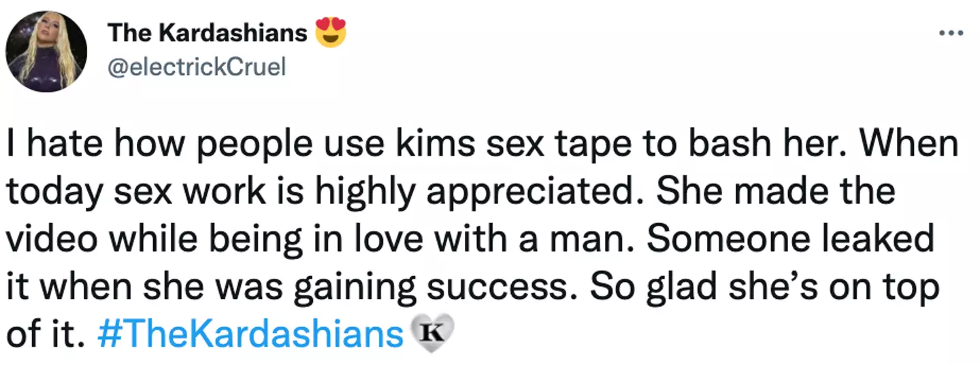Open The Kardashians display name profile
980x365 pixels.
208,33
